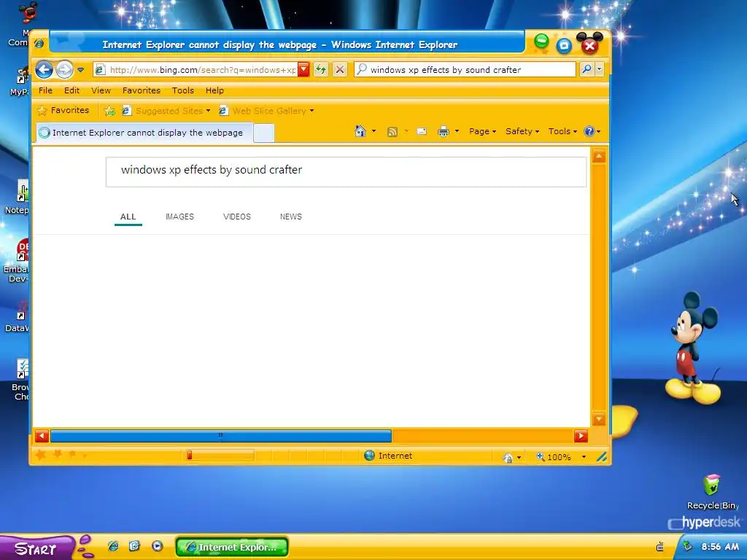Click the Read Mail envelope icon
This screenshot has height=560, width=747.
coord(422,131)
